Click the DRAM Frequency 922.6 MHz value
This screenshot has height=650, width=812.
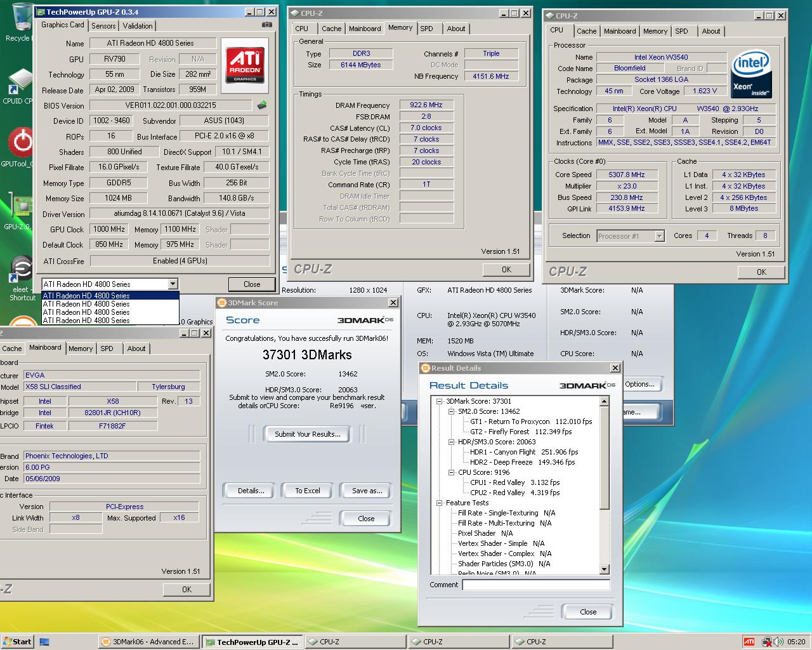(x=426, y=105)
